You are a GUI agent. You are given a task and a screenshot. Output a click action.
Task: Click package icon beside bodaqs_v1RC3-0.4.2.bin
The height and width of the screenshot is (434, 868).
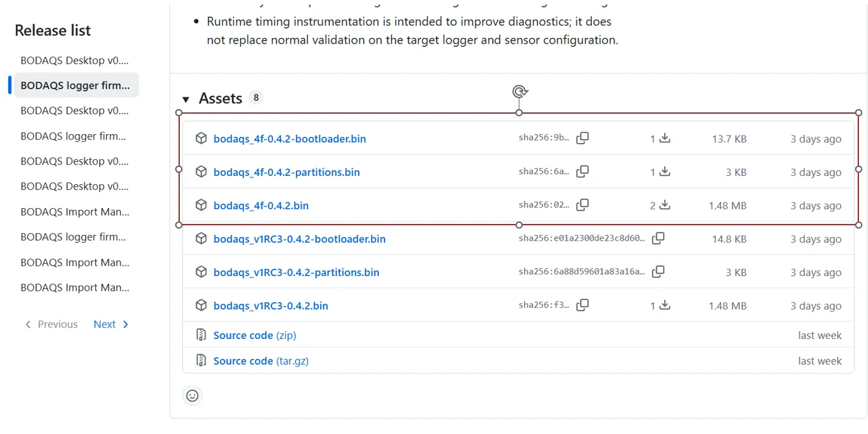tap(201, 305)
